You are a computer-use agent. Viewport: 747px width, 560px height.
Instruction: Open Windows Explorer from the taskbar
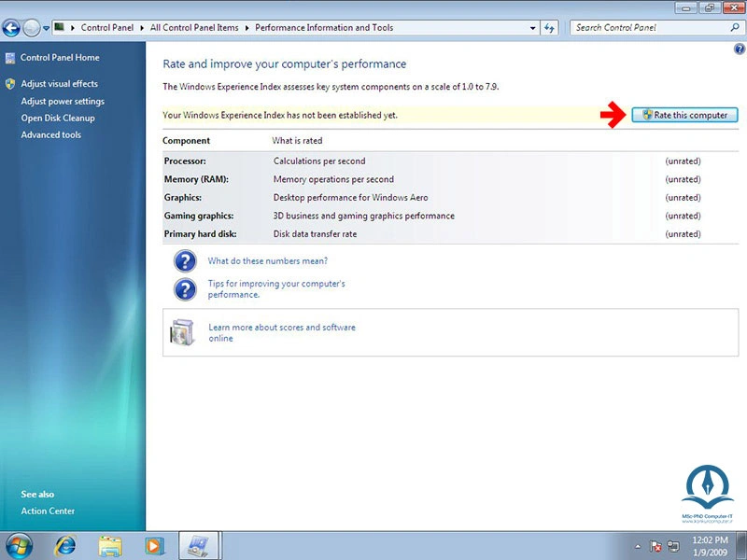[x=110, y=546]
